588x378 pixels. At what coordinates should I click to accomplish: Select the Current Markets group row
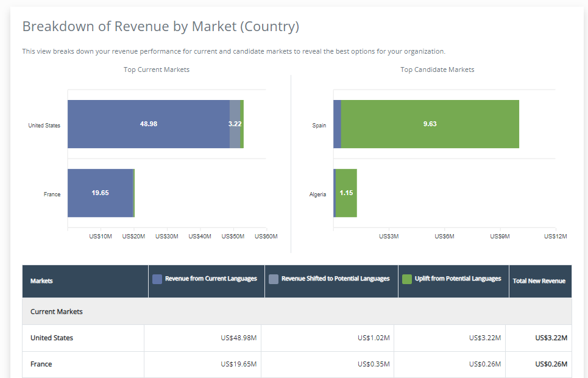(57, 312)
